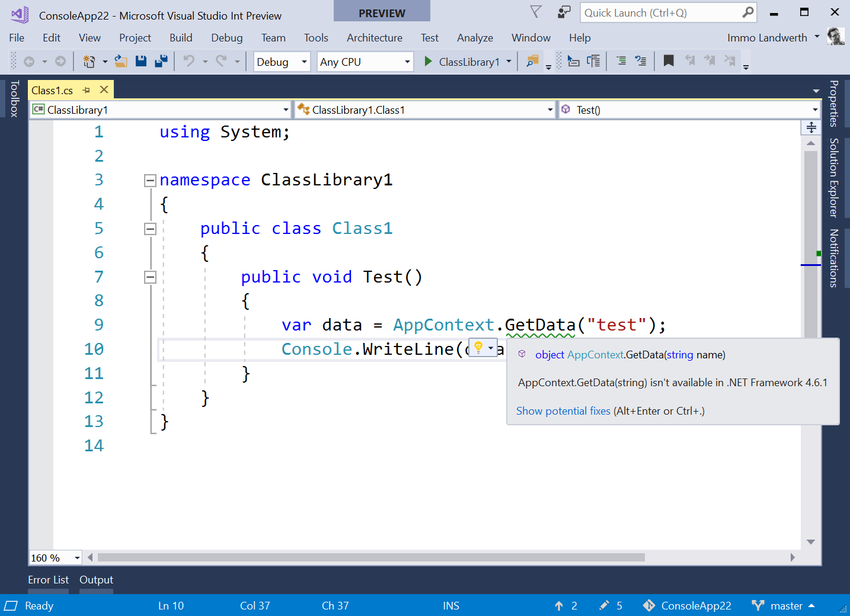This screenshot has width=850, height=616.
Task: Open the startup project dropdown arrow next to ClassLibrary1
Action: pyautogui.click(x=509, y=62)
